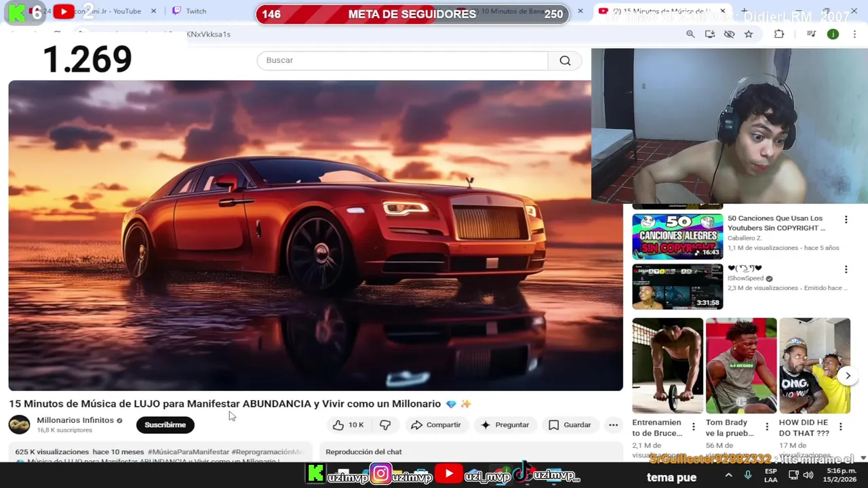Close the 10 Minutos de Ban tab
This screenshot has width=868, height=488.
click(x=580, y=12)
